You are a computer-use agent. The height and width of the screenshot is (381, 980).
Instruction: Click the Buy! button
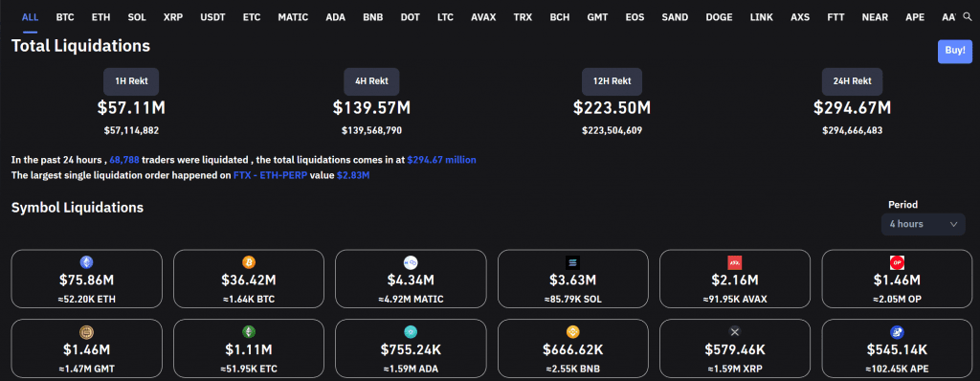[x=955, y=51]
